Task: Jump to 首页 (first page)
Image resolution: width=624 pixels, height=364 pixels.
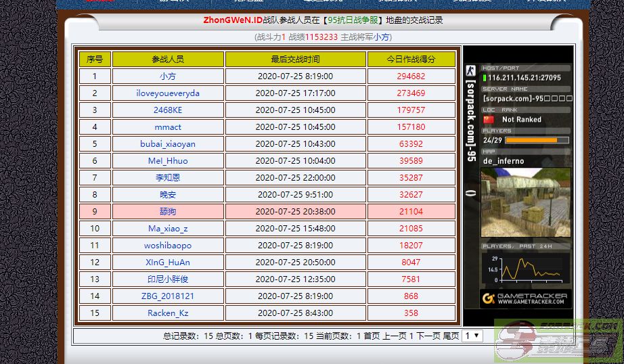Action: coord(372,336)
